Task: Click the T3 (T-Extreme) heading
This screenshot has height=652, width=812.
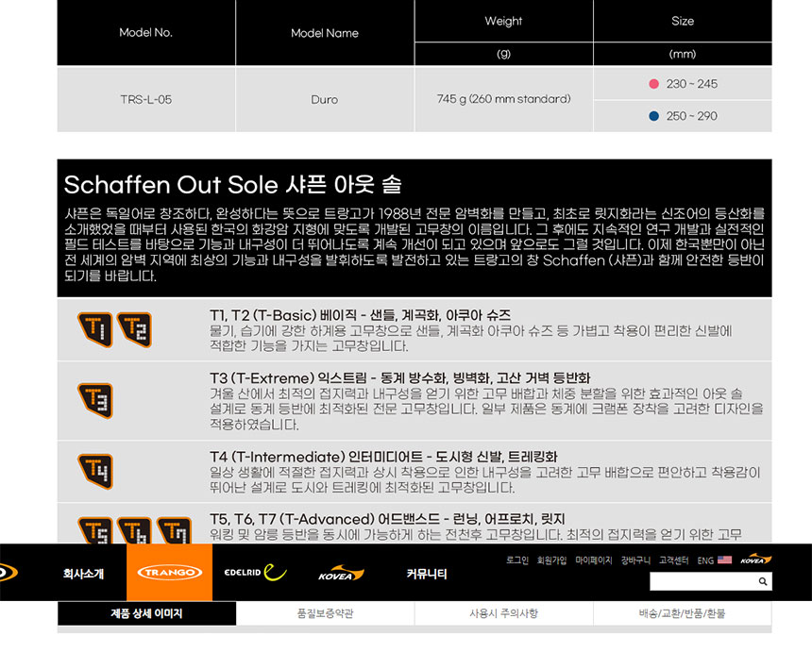Action: (x=400, y=377)
